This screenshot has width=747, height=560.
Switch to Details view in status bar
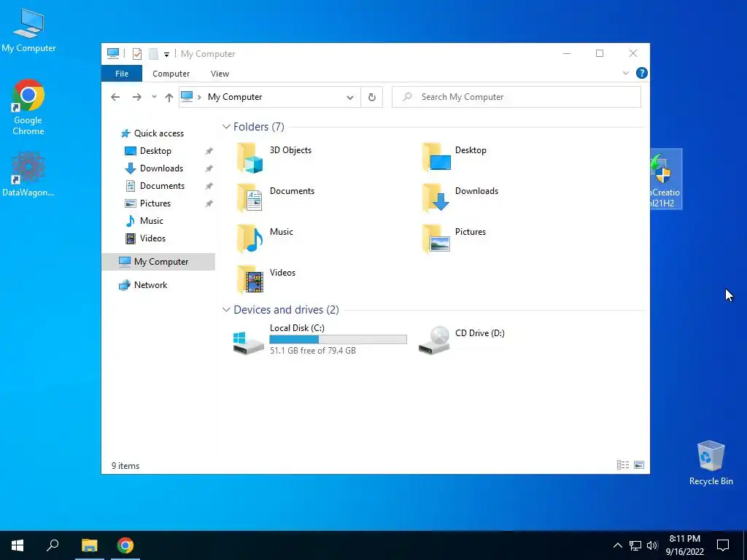[x=623, y=465]
